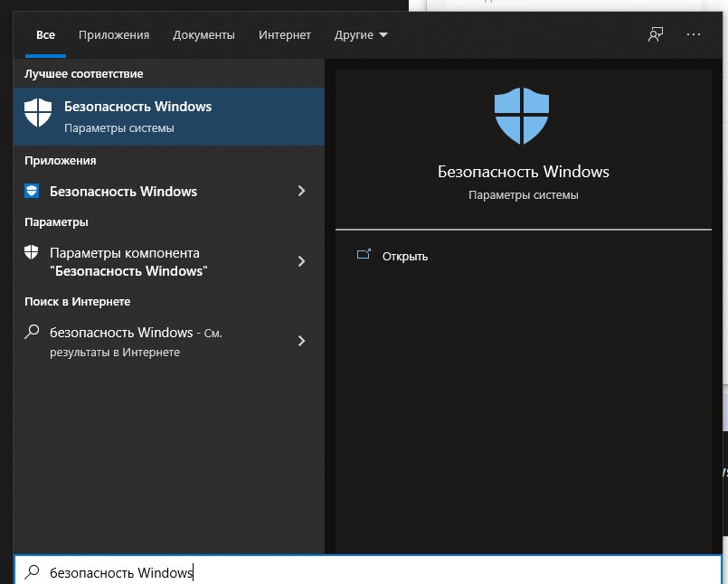Viewport: 728px width, 584px height.
Task: Click the blue Windows Security app icon
Action: point(32,191)
